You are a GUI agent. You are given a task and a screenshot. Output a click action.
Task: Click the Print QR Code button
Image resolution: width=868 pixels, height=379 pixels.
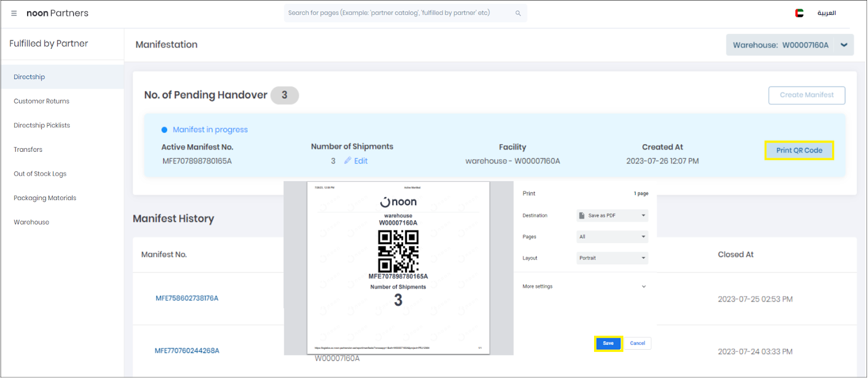point(799,150)
